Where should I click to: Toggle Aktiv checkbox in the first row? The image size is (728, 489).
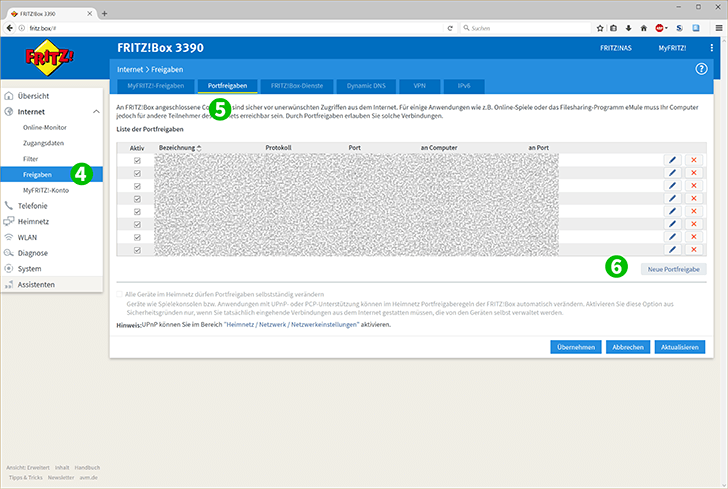pos(137,160)
